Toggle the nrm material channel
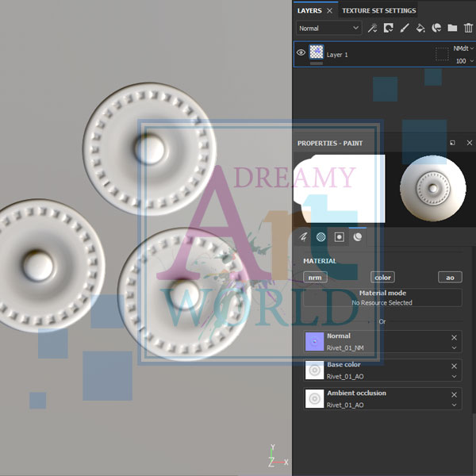 (x=315, y=277)
